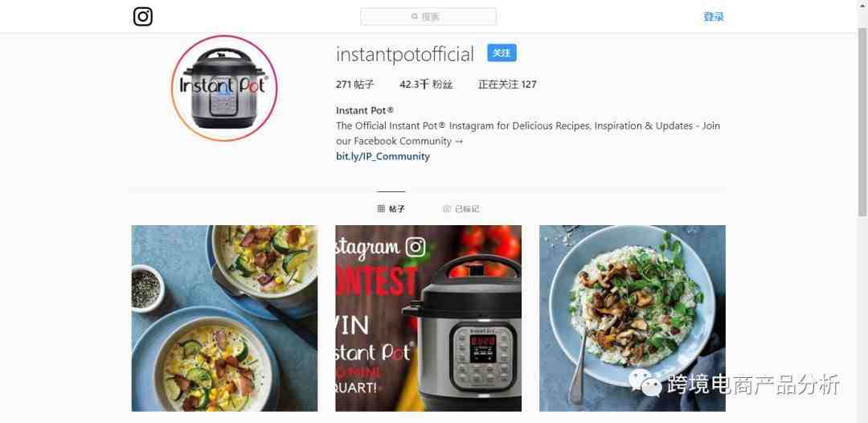The height and width of the screenshot is (423, 868).
Task: Click the tag icon beside 已标记 tab
Action: tap(448, 209)
